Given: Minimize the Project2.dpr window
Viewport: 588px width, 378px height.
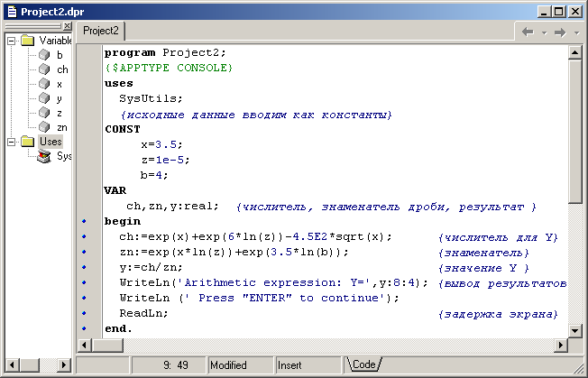Looking at the screenshot, I should tap(544, 12).
